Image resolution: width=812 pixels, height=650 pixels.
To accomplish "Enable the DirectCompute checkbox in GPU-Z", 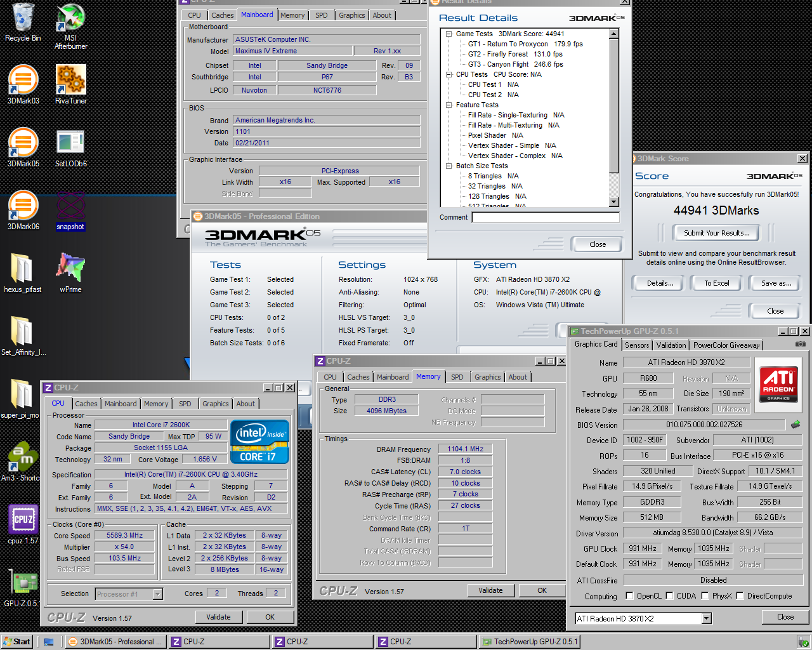I will coord(740,596).
